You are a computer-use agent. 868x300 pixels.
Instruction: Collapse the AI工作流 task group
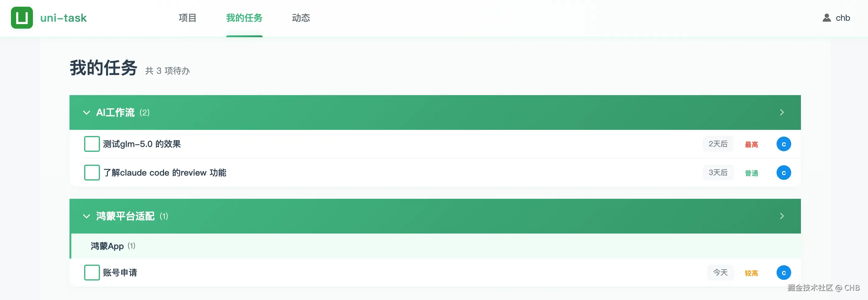pos(87,112)
